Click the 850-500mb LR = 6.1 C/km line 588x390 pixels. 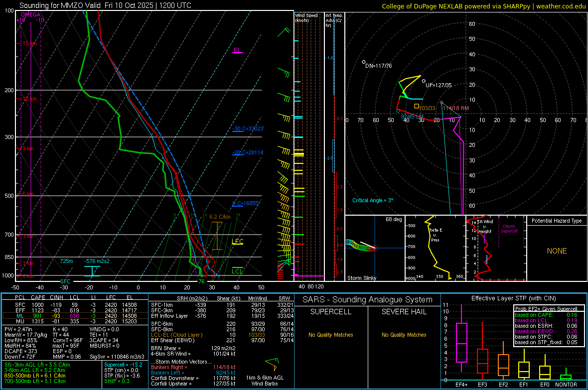coord(35,376)
